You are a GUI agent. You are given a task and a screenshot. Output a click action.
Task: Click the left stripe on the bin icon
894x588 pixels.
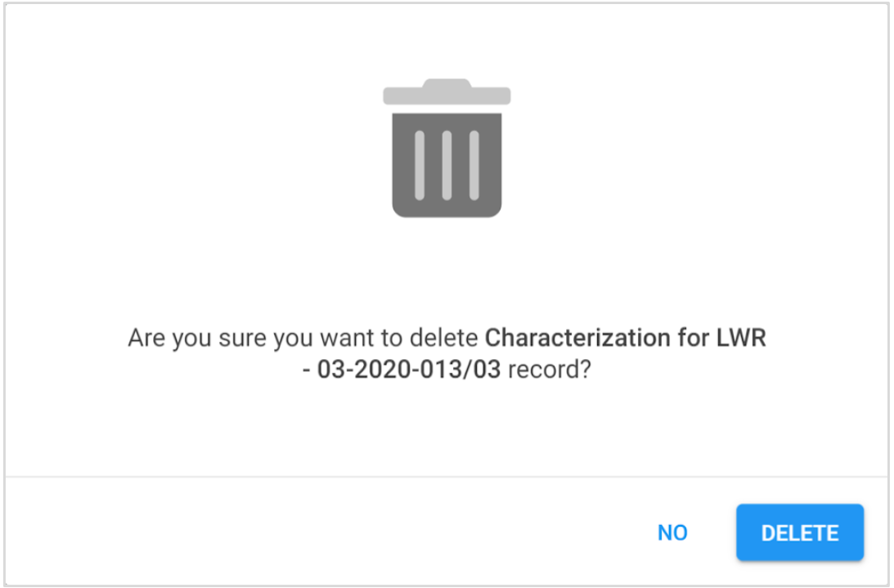point(420,165)
